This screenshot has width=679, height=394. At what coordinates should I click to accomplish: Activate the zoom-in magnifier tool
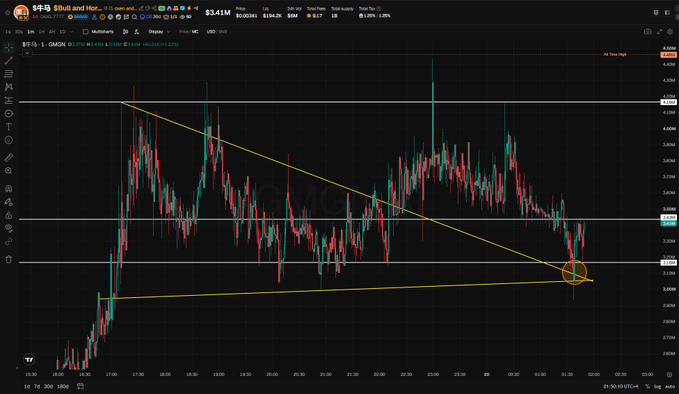9,171
